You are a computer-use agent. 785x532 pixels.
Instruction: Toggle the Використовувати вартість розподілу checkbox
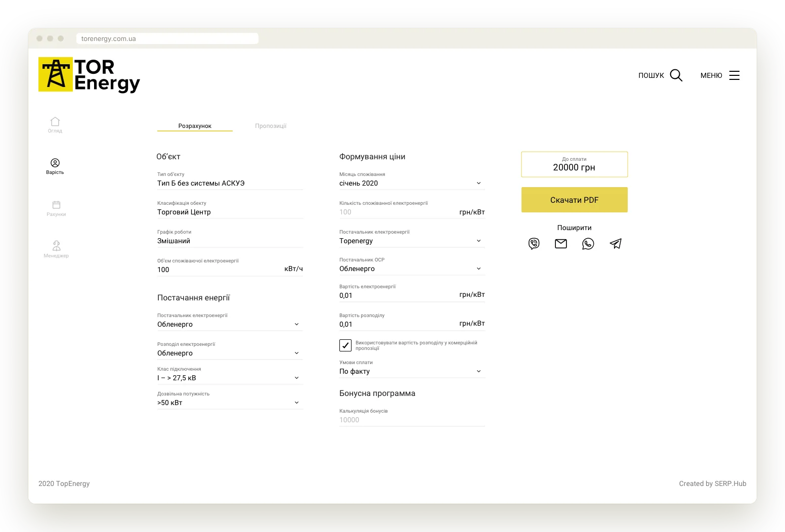click(345, 345)
